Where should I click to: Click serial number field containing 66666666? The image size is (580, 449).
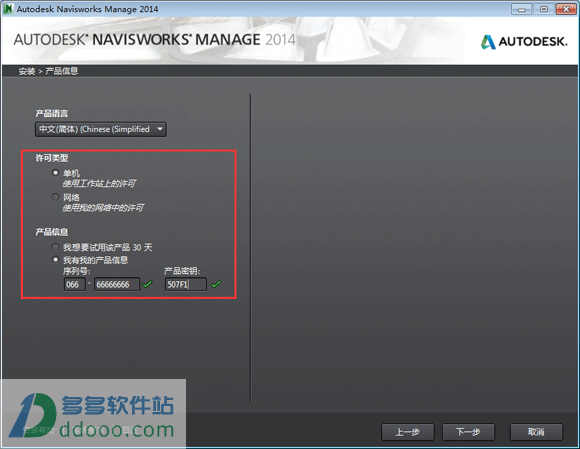[117, 284]
